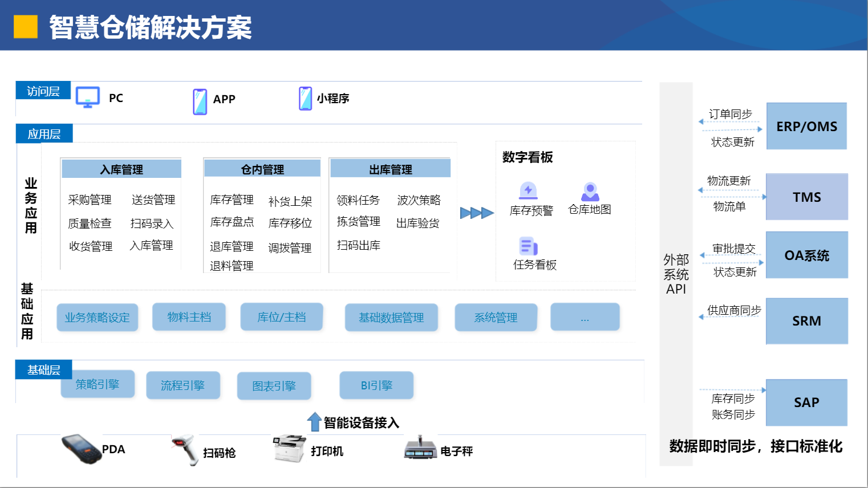The image size is (868, 488).
Task: Click the TMS system box
Action: pos(807,197)
